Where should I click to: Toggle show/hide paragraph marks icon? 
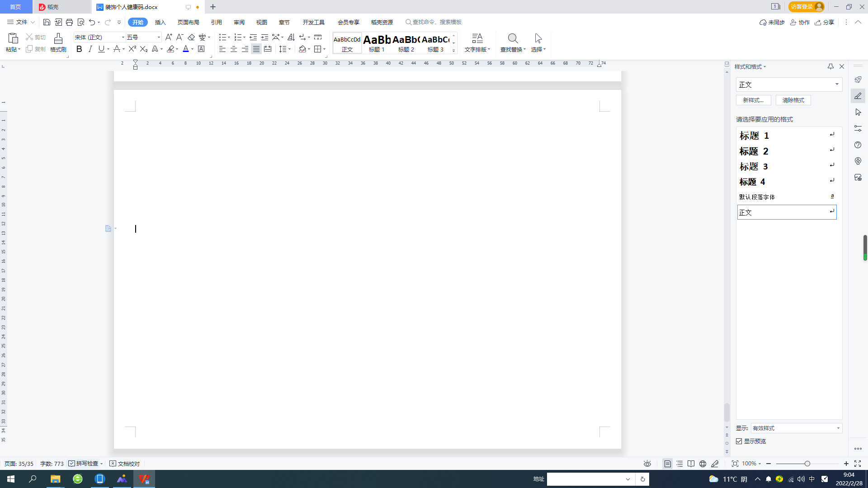click(x=303, y=37)
